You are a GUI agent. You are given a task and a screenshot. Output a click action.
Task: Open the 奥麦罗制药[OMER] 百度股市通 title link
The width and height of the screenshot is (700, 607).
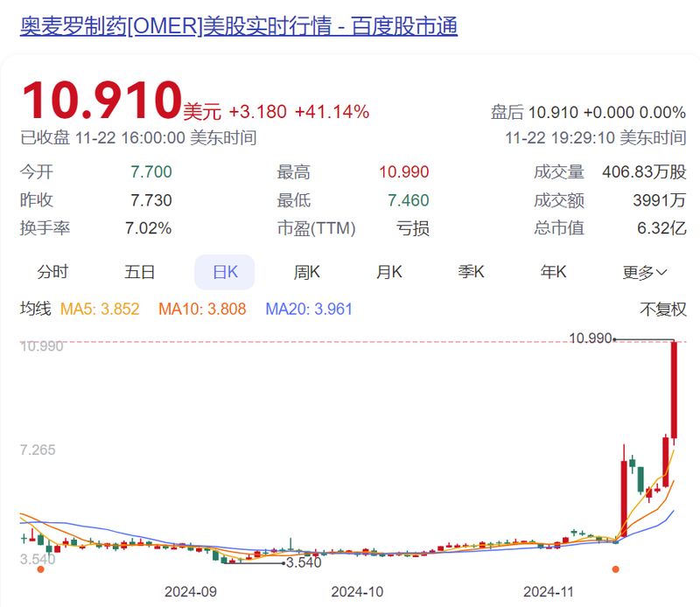239,26
